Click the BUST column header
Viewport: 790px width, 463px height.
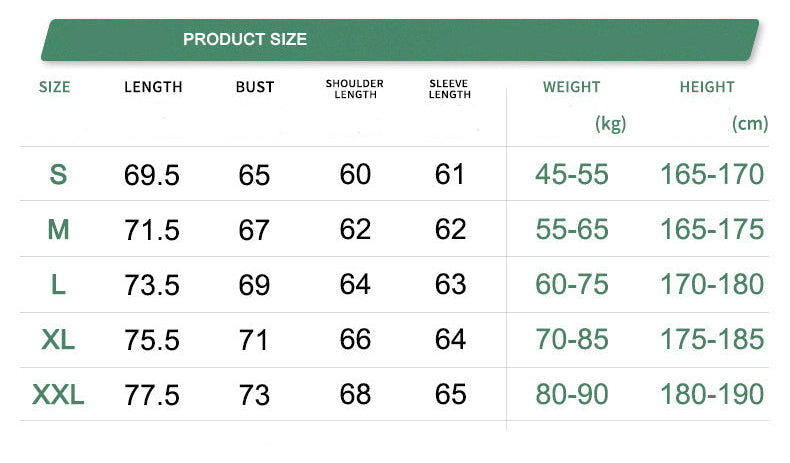255,87
